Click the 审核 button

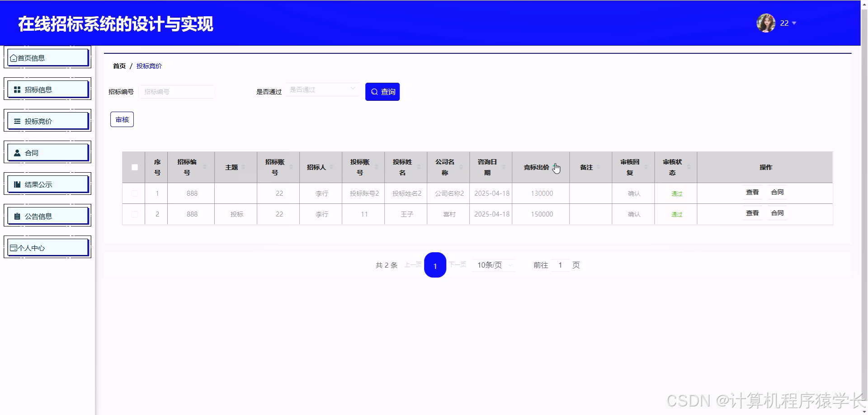122,119
